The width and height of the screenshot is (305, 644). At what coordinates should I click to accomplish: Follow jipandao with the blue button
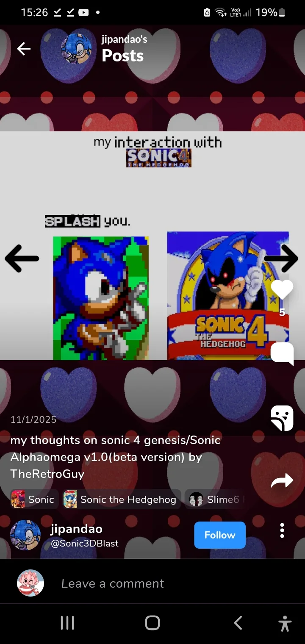[220, 535]
